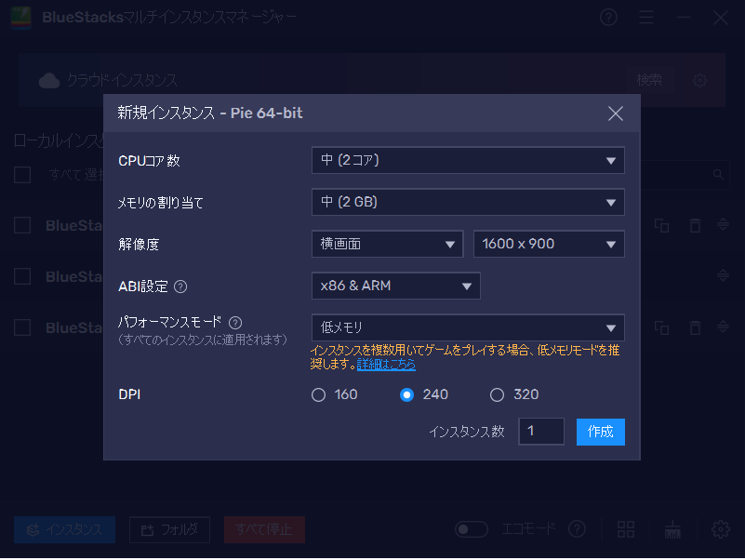Click clone icon of first BlueStacks instance
This screenshot has height=560, width=745.
(x=661, y=225)
